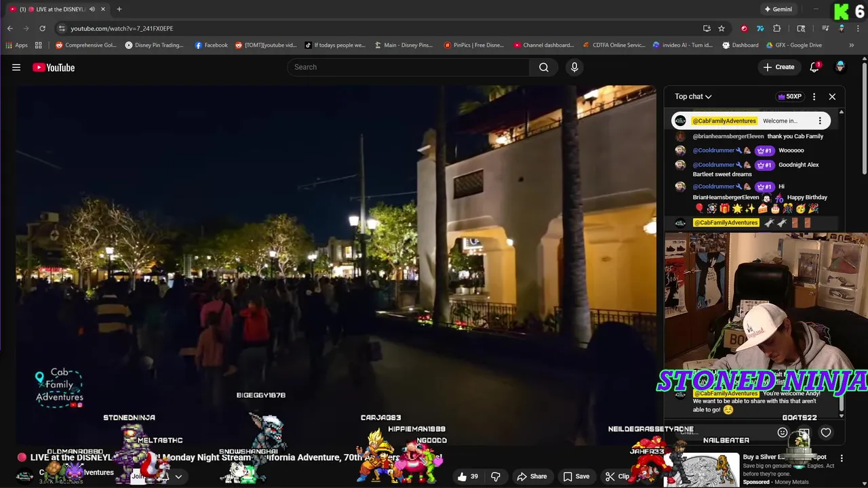Open the Facebook bookmark
Screen dimensions: 868x488
pos(211,45)
